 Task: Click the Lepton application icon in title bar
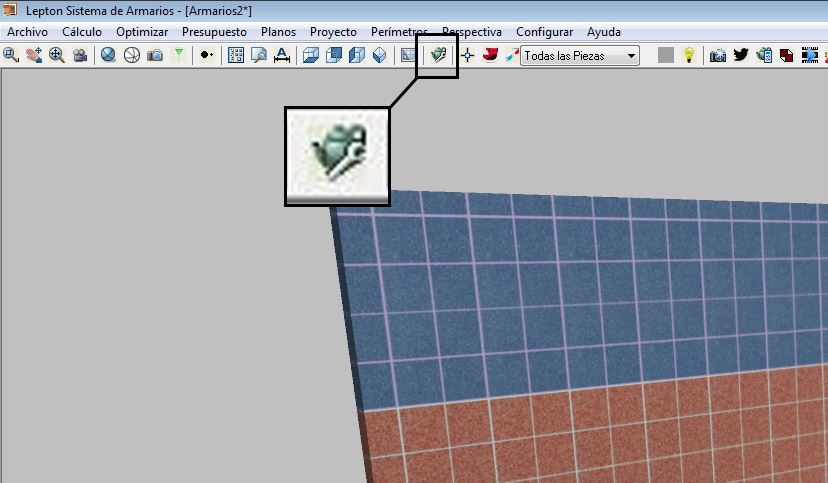tap(10, 9)
